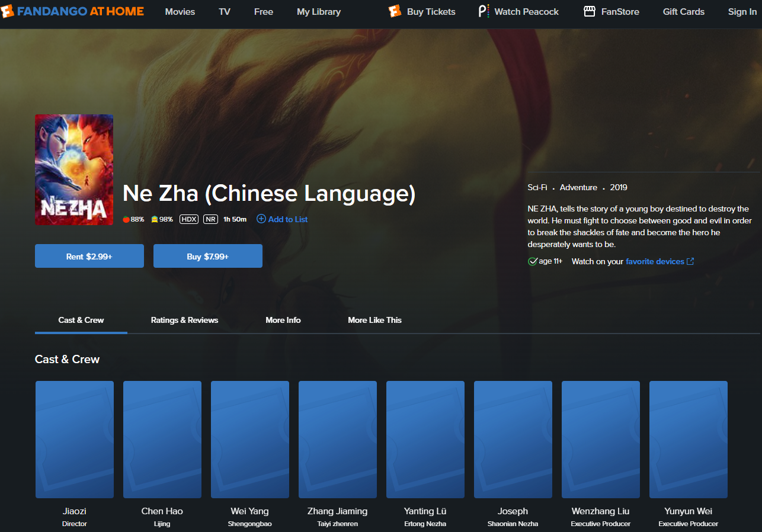Click the HDX quality badge
This screenshot has width=762, height=532.
189,219
